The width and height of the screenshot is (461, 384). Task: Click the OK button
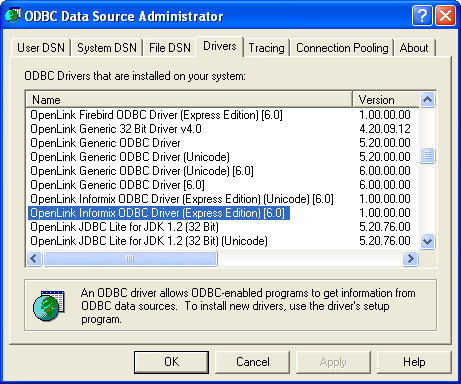pyautogui.click(x=171, y=362)
